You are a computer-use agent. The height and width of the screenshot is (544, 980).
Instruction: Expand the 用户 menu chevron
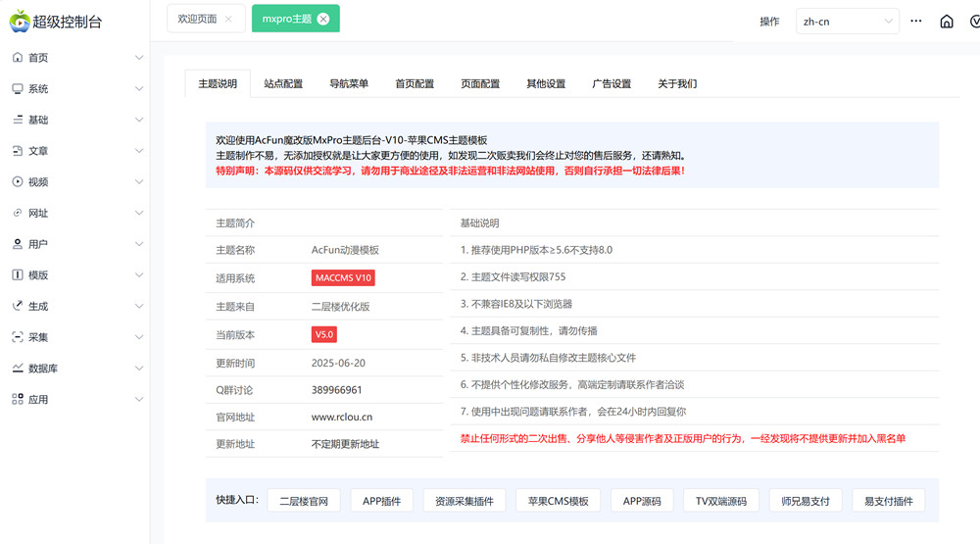(x=139, y=244)
